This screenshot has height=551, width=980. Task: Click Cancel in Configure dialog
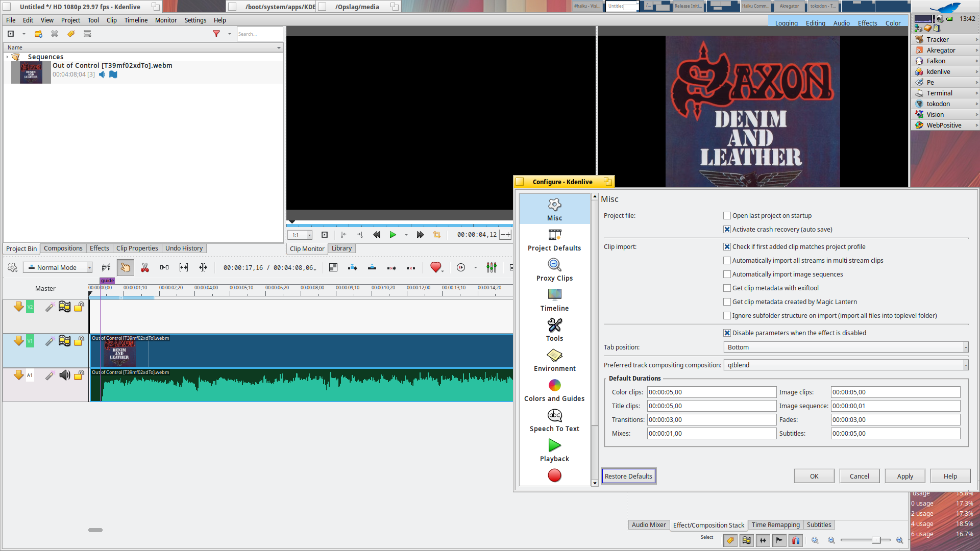pos(859,476)
